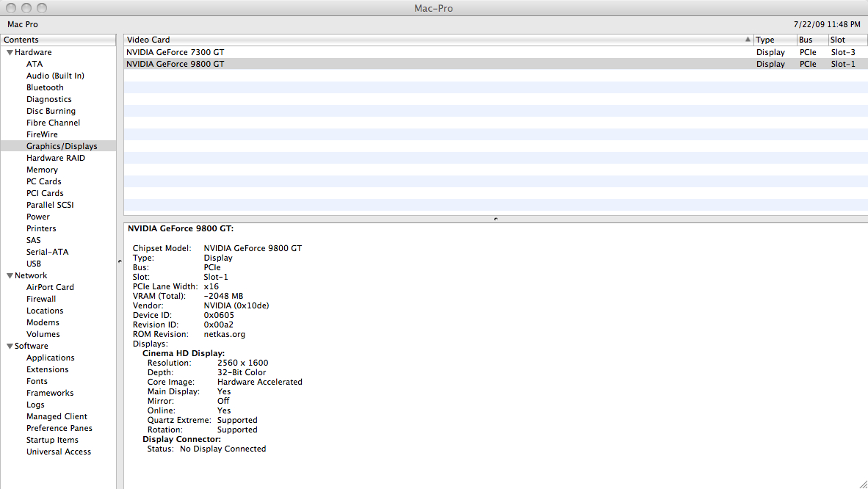Click the date 7/22/09 11:48 PM

coord(827,24)
